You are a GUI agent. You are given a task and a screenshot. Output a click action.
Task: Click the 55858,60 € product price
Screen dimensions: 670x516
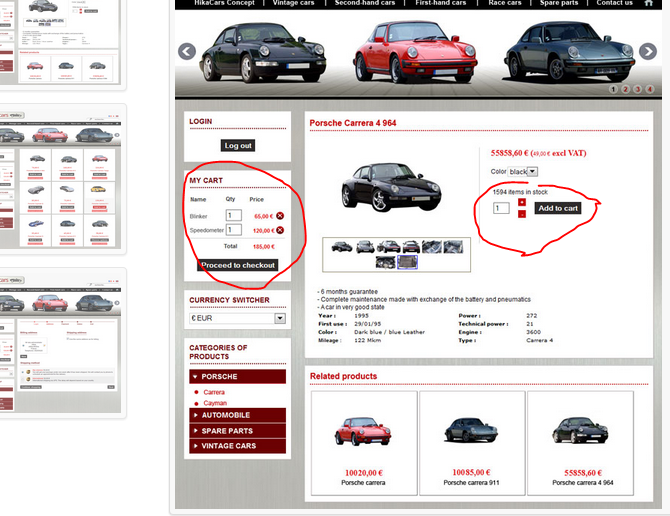tap(509, 153)
